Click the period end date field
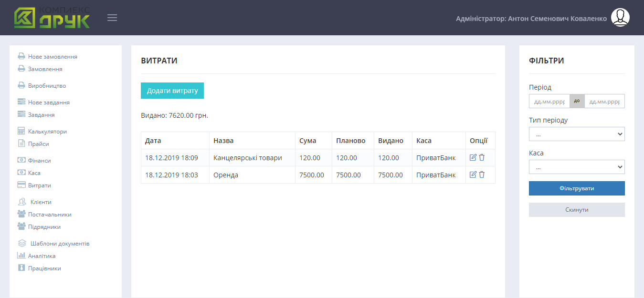 [604, 102]
